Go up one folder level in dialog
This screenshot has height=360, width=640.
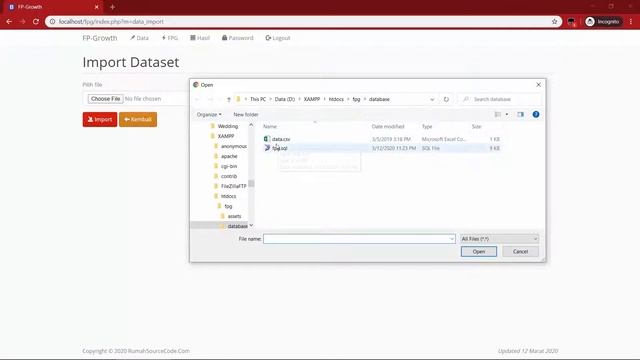pyautogui.click(x=229, y=99)
